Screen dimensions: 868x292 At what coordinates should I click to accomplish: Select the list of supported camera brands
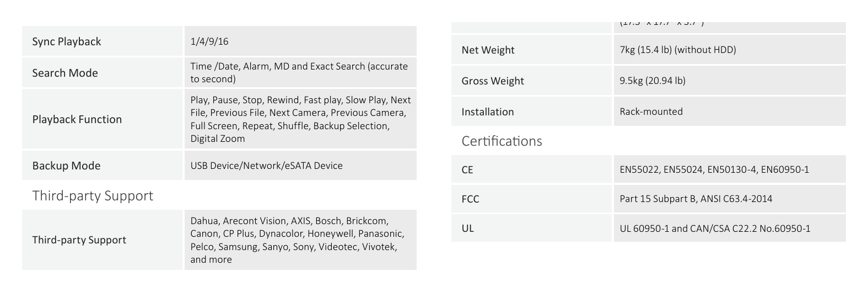pyautogui.click(x=297, y=240)
